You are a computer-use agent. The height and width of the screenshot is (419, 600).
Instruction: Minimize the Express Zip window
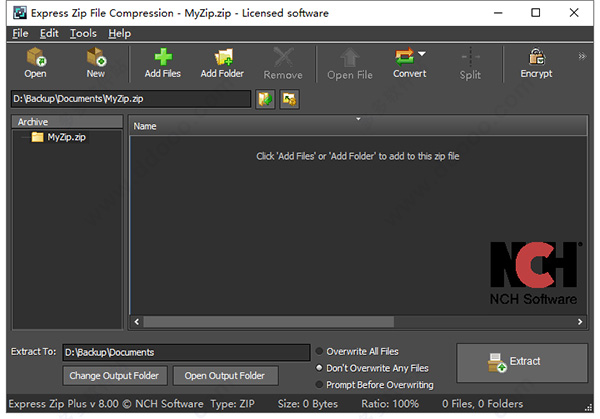pos(498,13)
